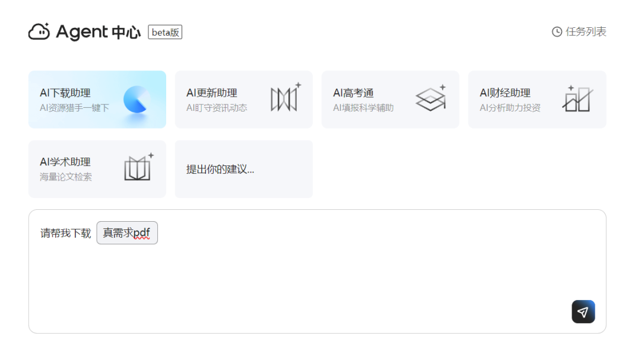This screenshot has height=364, width=641.
Task: Click the beta版 badge
Action: click(x=165, y=33)
